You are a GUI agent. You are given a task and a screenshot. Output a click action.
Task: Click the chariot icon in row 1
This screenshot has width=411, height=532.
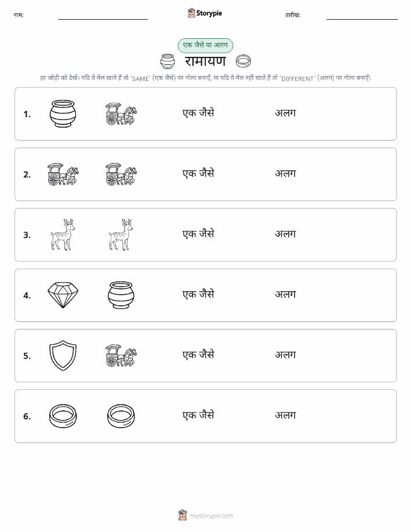coord(121,114)
